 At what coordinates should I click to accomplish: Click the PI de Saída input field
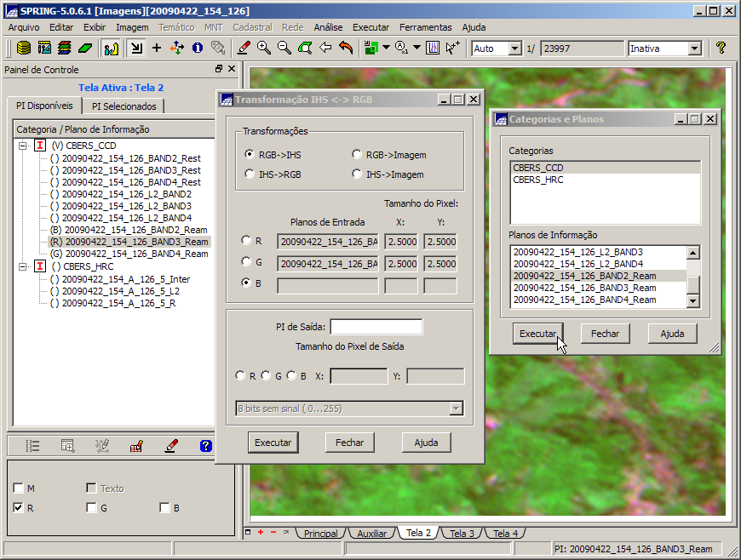pos(376,327)
